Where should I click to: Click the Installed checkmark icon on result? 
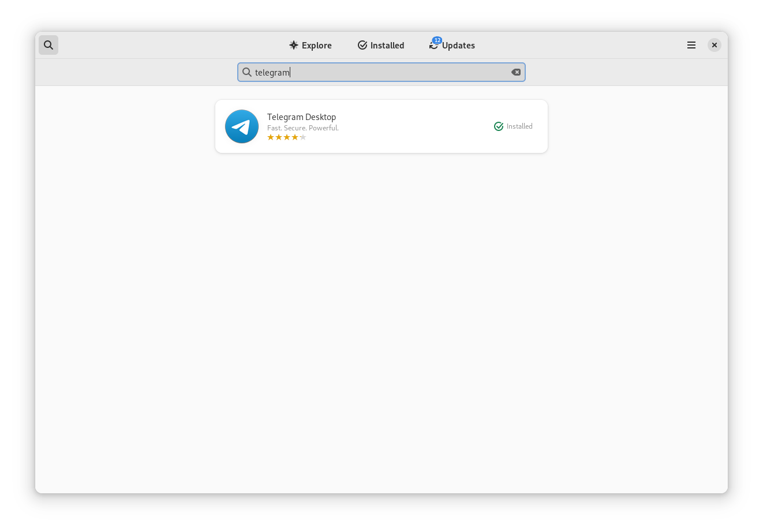coord(499,126)
